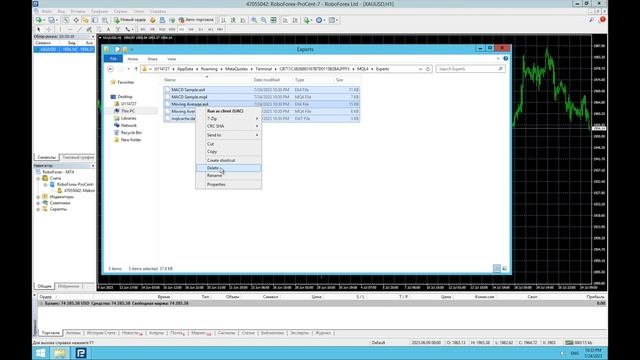Switch chart to bar chart type
The height and width of the screenshot is (360, 640).
coord(223,20)
